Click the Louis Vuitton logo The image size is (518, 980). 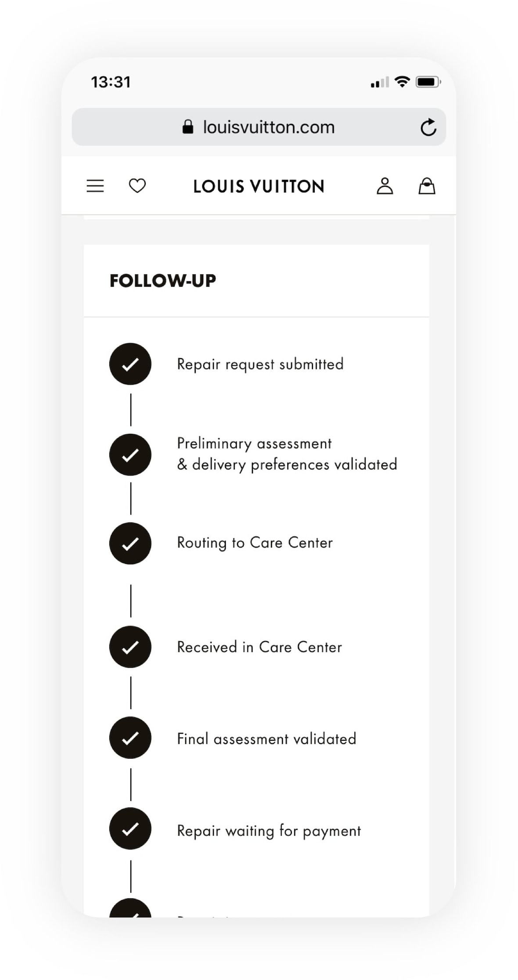[x=258, y=186]
